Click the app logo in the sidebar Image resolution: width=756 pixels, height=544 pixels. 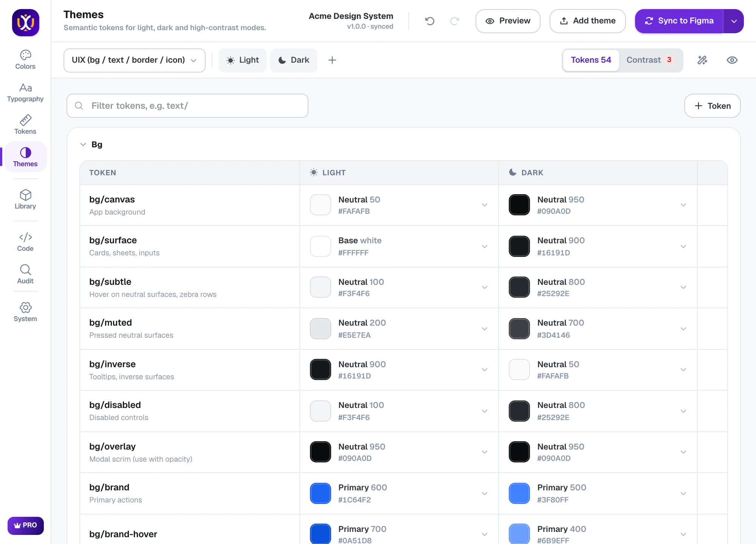[x=25, y=22]
